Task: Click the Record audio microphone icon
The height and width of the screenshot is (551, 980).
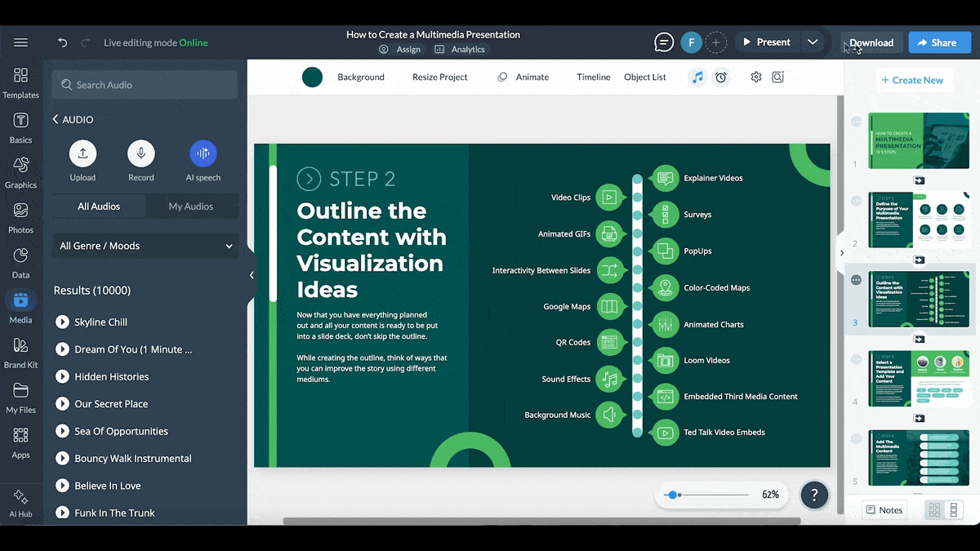Action: (141, 153)
